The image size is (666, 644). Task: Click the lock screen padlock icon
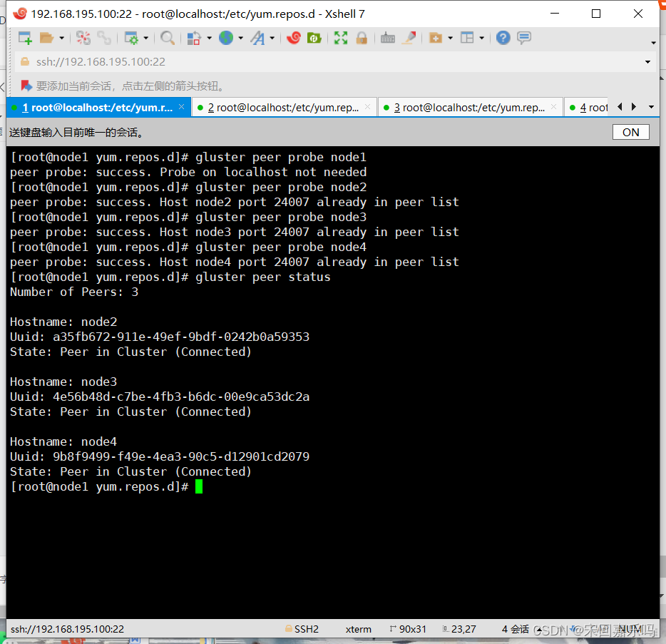(362, 39)
